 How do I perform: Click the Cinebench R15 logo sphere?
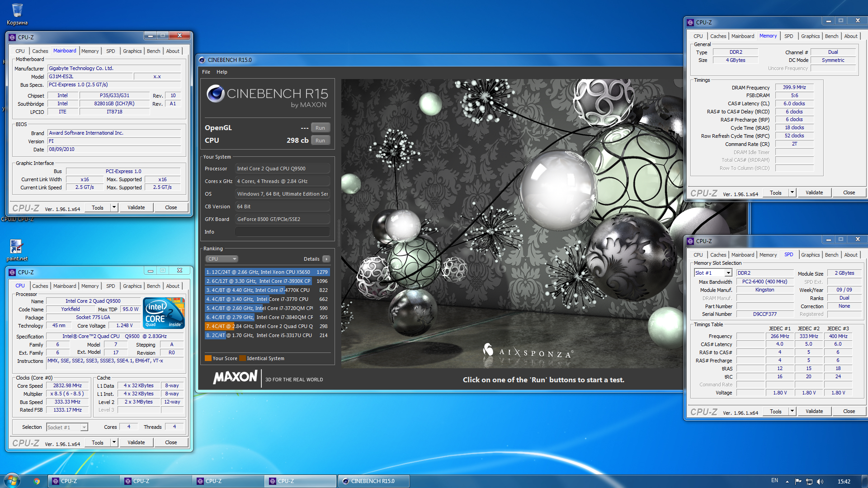pos(216,94)
